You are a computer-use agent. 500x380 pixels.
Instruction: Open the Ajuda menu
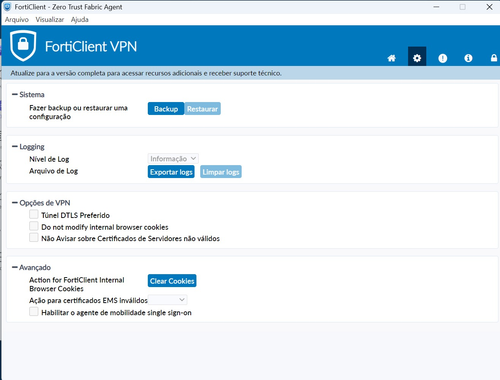point(80,20)
